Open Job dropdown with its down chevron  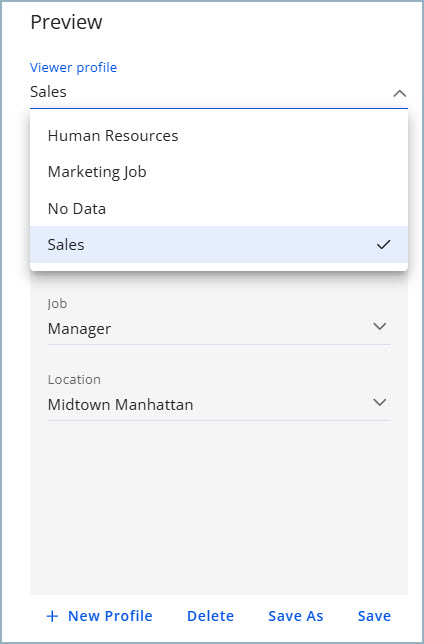tap(380, 326)
